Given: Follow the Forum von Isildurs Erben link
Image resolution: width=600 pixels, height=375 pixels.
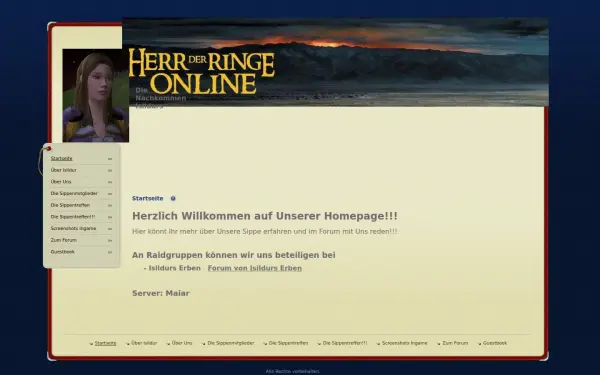Looking at the screenshot, I should (254, 268).
